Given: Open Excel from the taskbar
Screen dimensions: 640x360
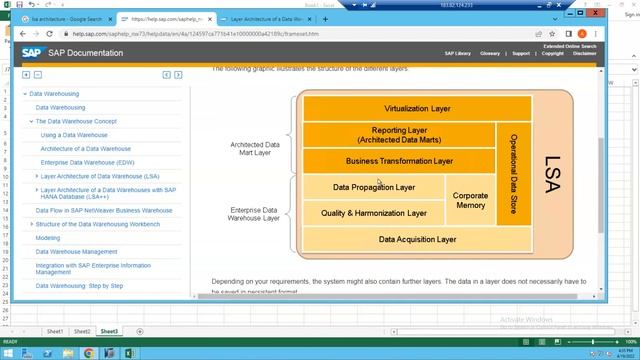Looking at the screenshot, I should point(129,353).
